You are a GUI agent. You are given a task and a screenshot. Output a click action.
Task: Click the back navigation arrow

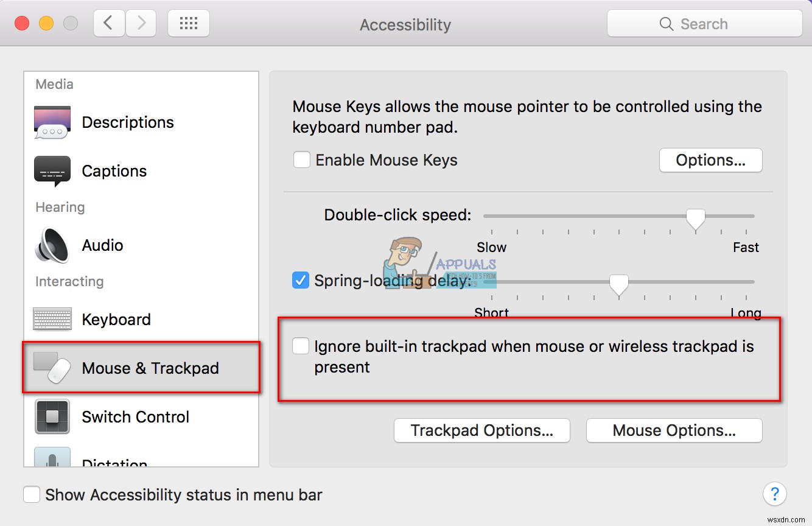(x=108, y=23)
